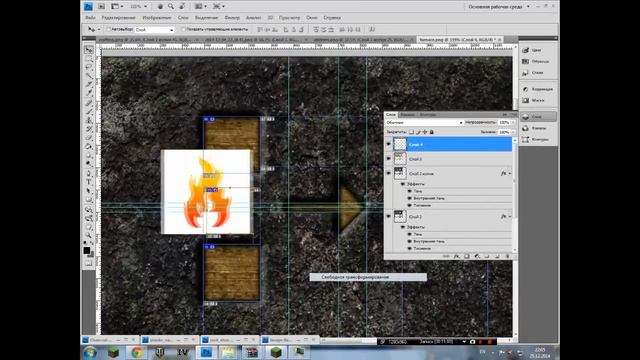The height and width of the screenshot is (360, 640).
Task: Launch Bridge from application bar
Action: 101,6
